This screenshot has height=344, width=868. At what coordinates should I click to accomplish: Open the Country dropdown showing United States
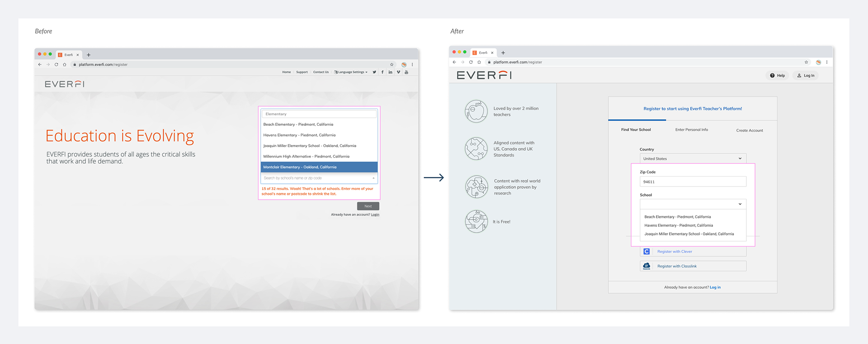[693, 158]
